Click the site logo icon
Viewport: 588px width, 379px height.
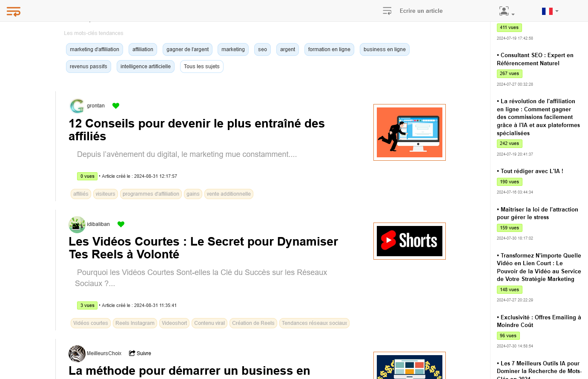click(x=13, y=12)
